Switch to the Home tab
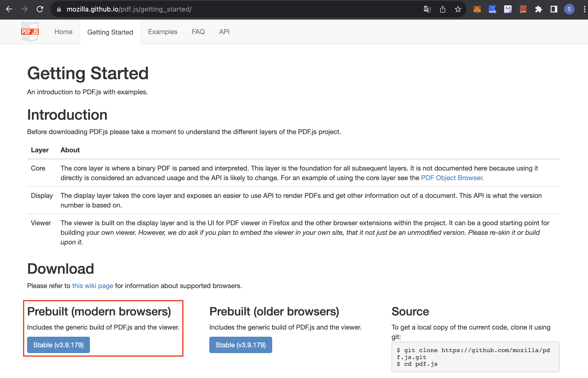The width and height of the screenshot is (588, 378). click(63, 32)
